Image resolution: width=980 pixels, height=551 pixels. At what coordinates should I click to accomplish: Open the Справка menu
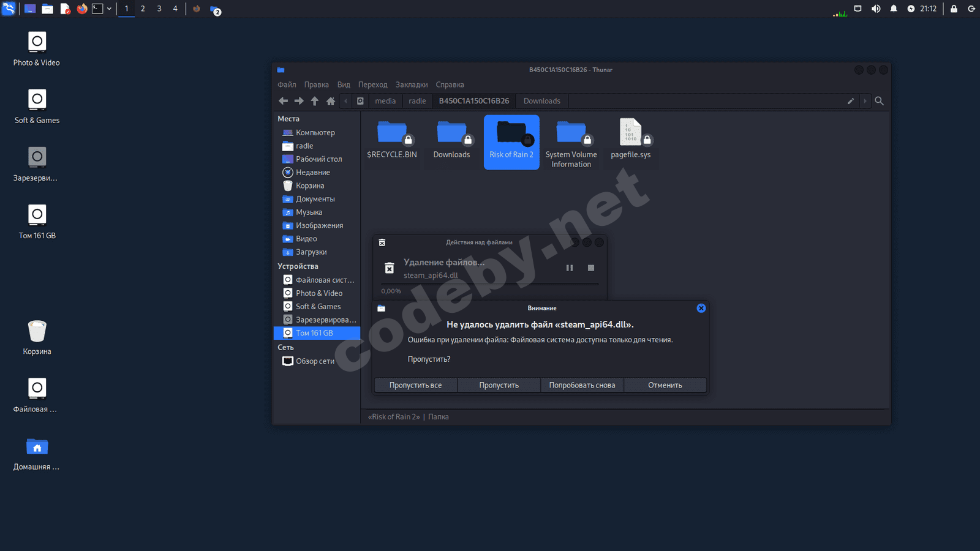pyautogui.click(x=450, y=84)
